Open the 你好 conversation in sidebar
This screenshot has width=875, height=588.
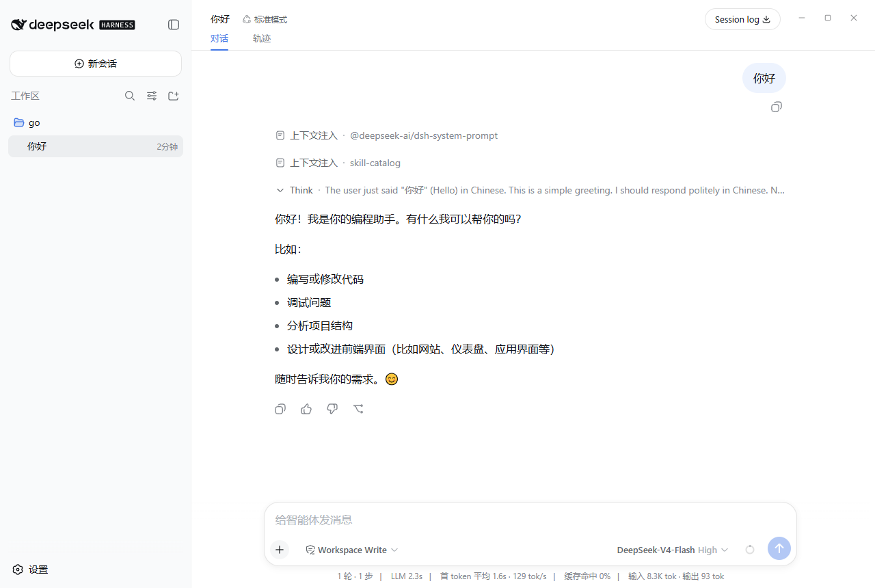pos(96,146)
